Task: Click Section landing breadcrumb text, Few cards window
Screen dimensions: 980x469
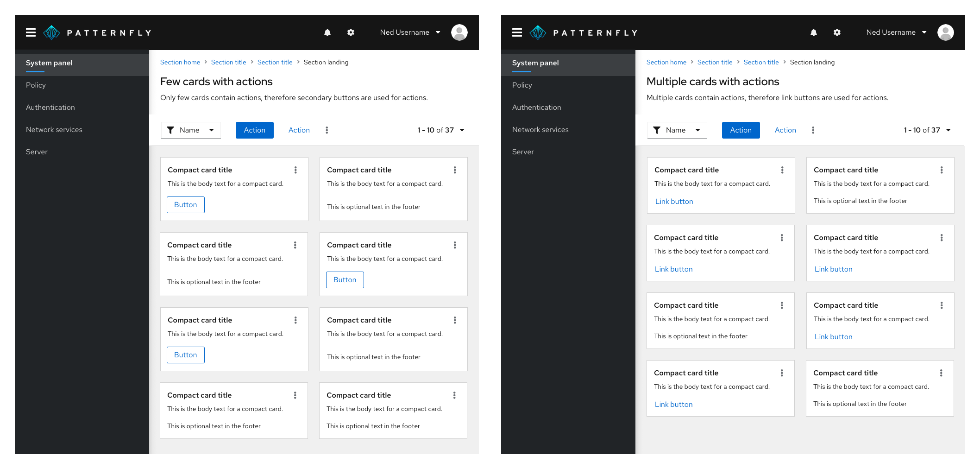Action: [326, 62]
